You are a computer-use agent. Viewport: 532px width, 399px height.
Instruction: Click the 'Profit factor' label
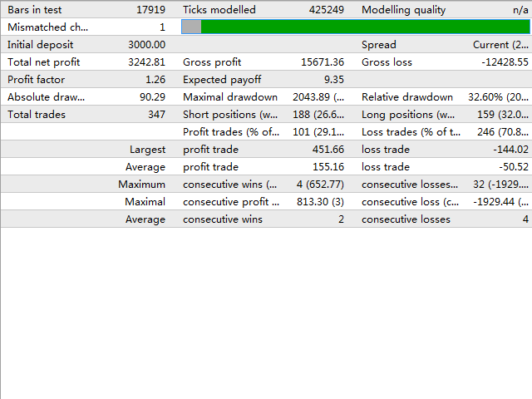[x=37, y=80]
